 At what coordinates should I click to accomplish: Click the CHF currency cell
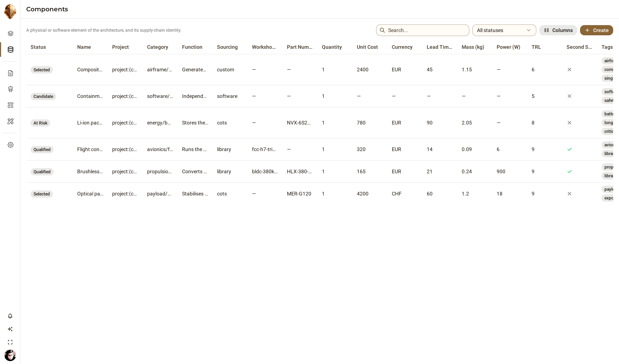tap(397, 193)
